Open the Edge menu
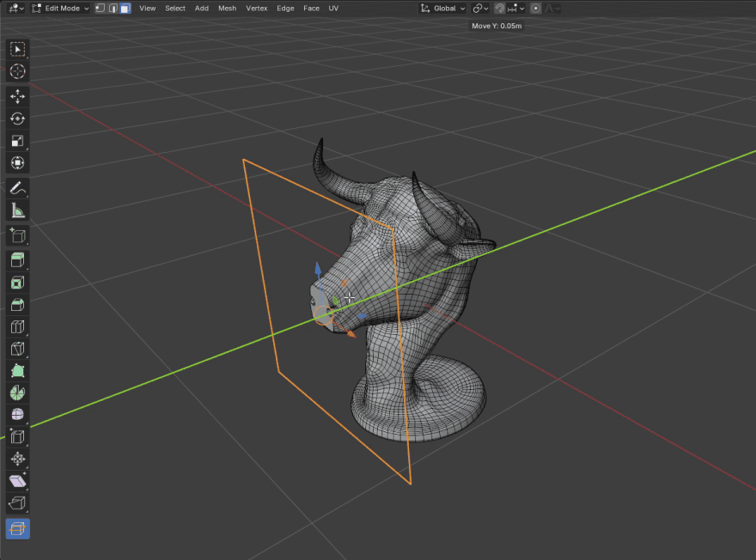 tap(285, 9)
